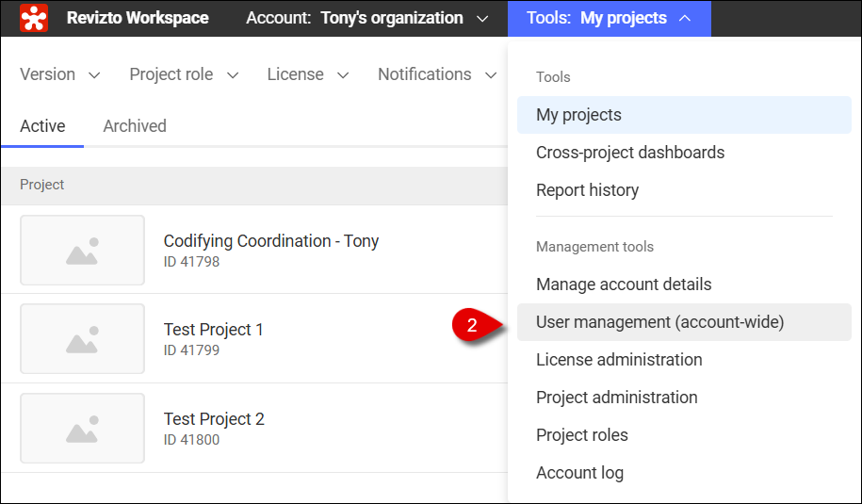Expand the License filter
This screenshot has width=862, height=504.
click(308, 74)
